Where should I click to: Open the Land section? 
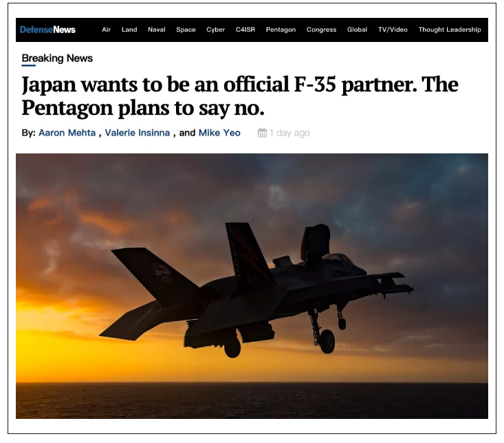tap(129, 30)
